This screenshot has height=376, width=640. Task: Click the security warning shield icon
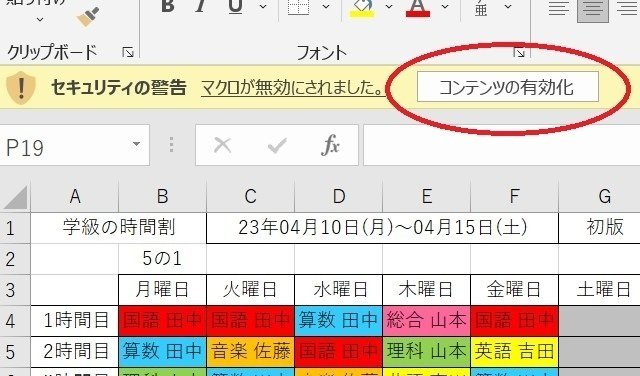tap(21, 87)
